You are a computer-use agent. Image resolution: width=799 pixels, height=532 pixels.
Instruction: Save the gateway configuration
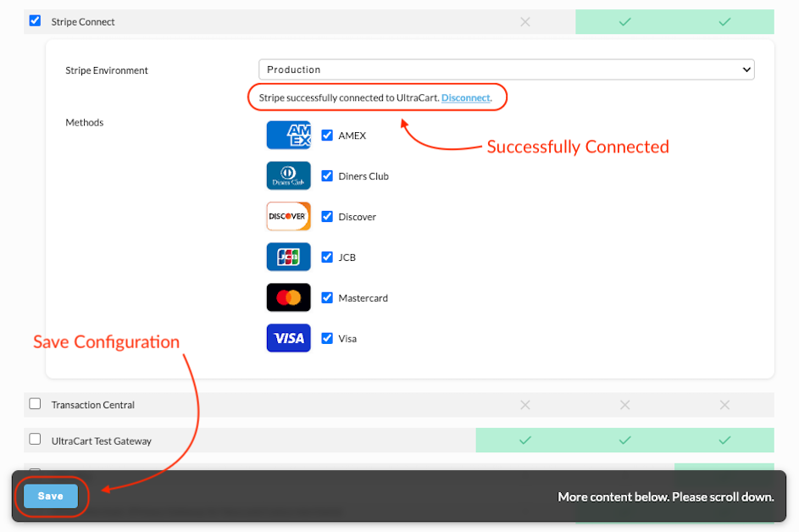[x=51, y=496]
